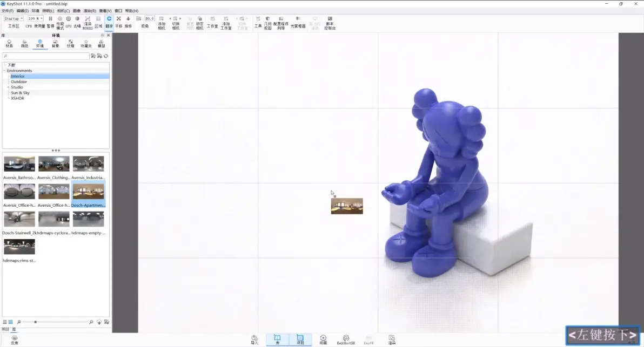Click Add Studio (添加工作室)
The image size is (644, 347).
tap(226, 23)
